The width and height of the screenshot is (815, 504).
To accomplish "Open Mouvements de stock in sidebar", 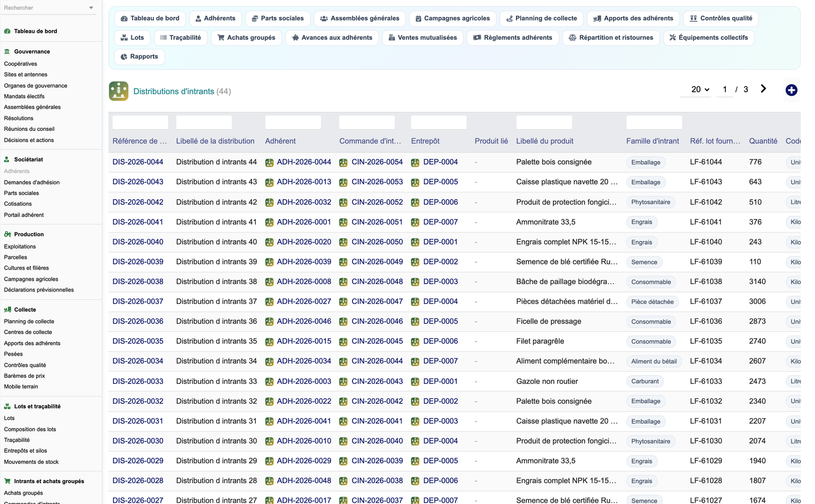I will coord(31,462).
